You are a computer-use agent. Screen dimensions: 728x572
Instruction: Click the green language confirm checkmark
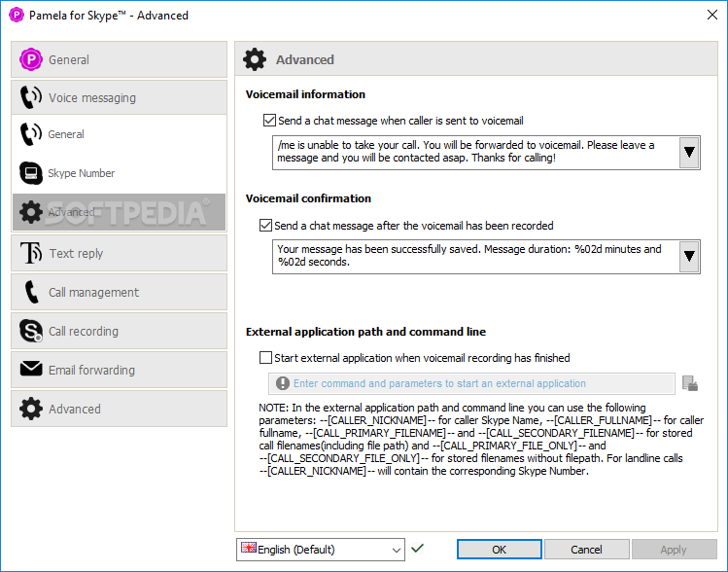point(417,549)
